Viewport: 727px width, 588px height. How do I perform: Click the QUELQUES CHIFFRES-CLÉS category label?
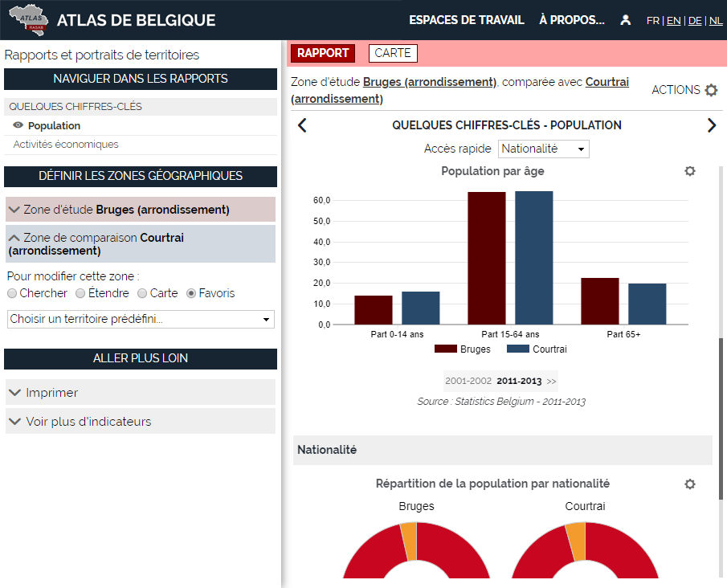[x=76, y=107]
